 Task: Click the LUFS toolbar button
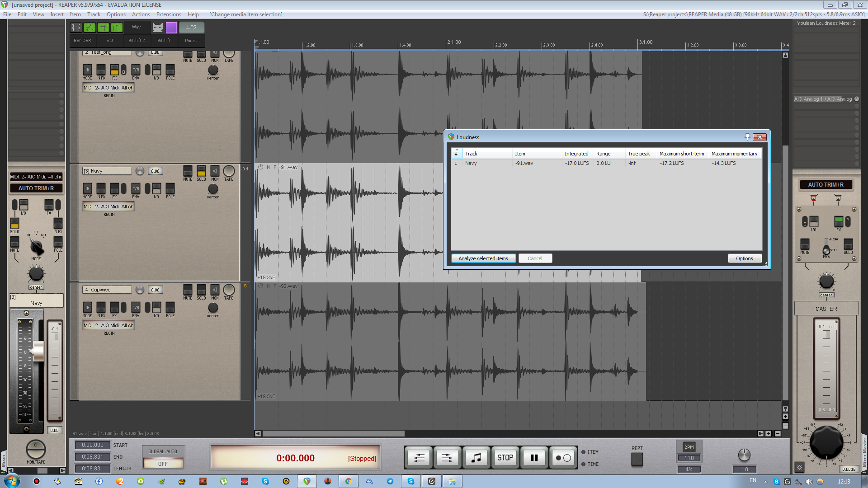[x=191, y=27]
